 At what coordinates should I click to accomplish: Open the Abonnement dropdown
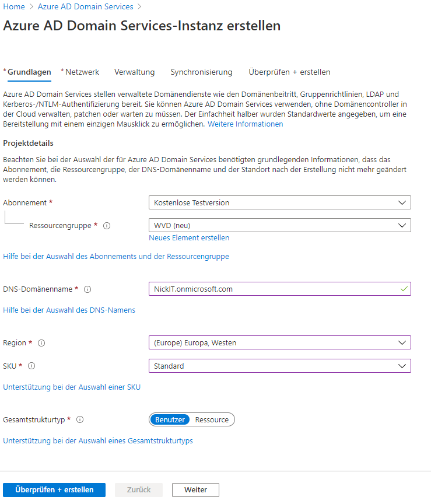(279, 202)
